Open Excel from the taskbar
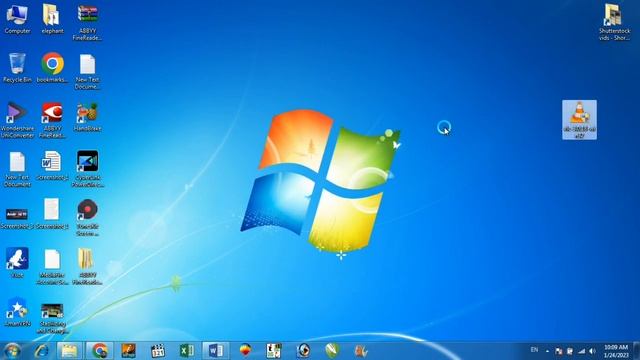This screenshot has height=360, width=640. (187, 351)
